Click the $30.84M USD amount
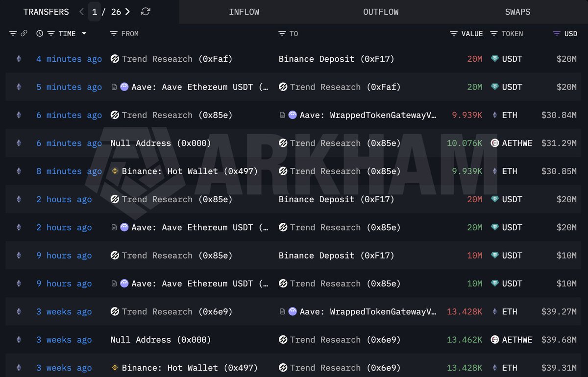 [559, 115]
